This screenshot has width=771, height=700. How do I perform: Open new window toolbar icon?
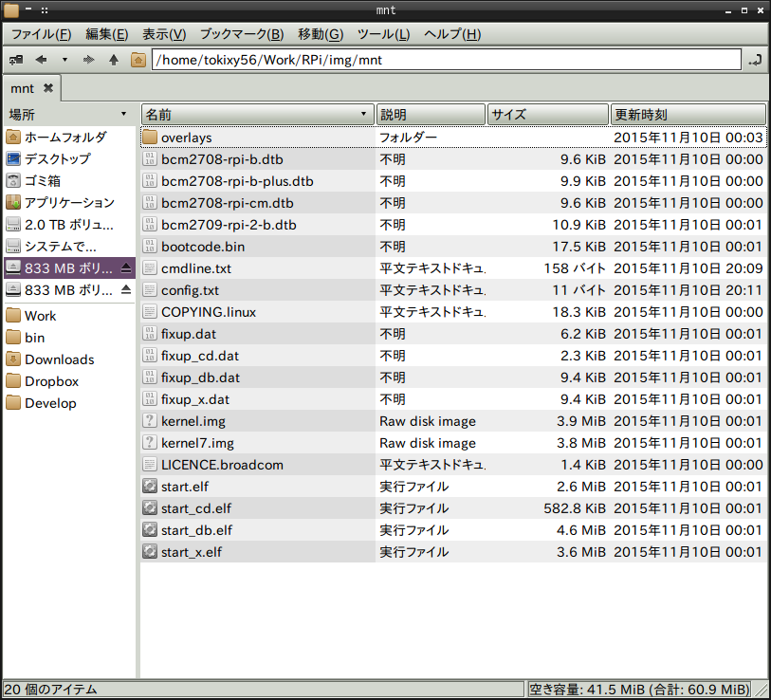tap(16, 60)
